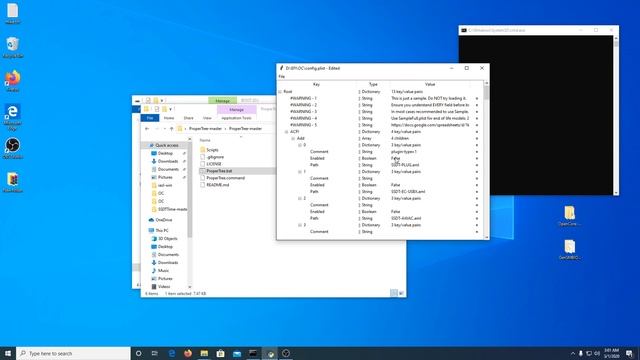Click the Manage contextual tab in Explorer
The width and height of the screenshot is (640, 360).
tap(236, 110)
